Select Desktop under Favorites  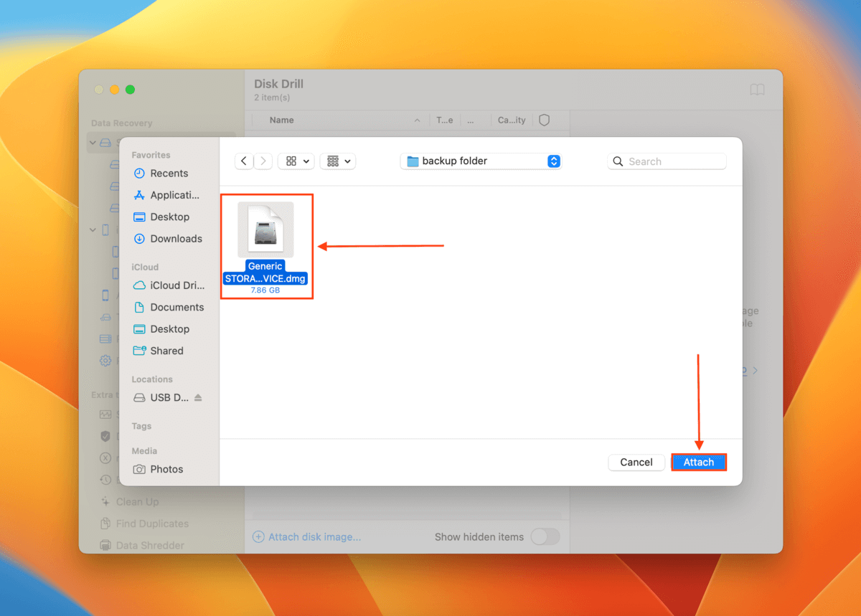pos(161,217)
